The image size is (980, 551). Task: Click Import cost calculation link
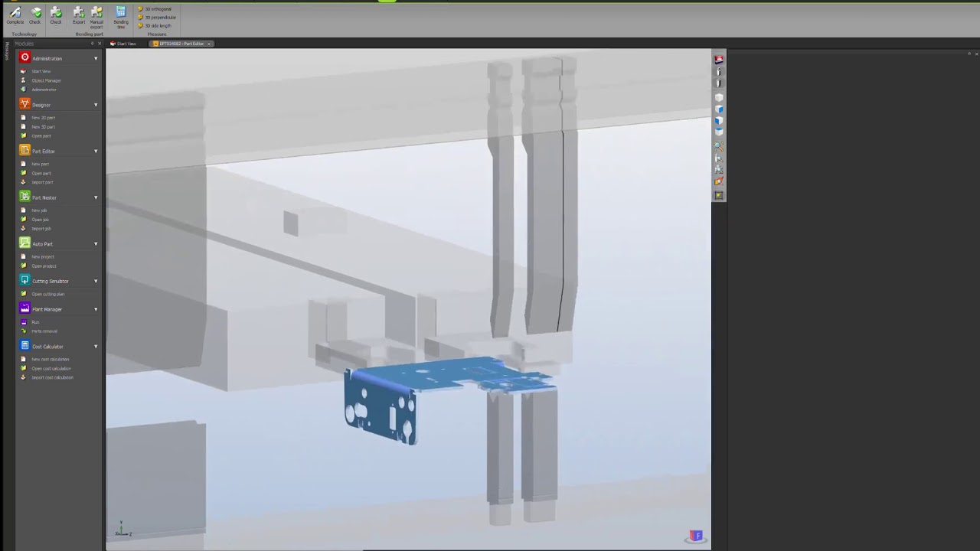point(52,378)
